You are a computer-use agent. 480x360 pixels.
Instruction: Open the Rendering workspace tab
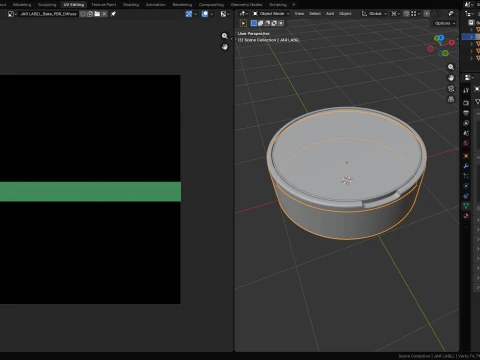click(x=182, y=5)
